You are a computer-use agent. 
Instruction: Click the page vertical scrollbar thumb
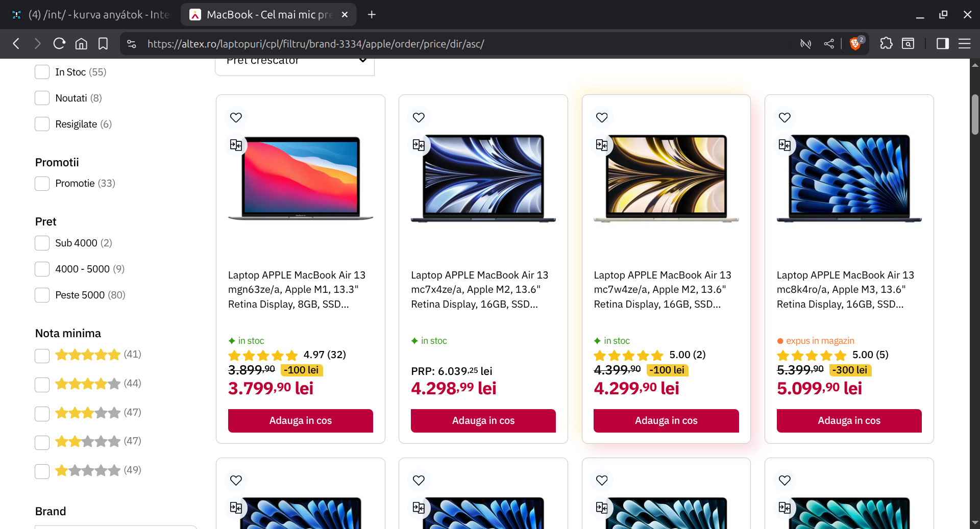[x=975, y=115]
